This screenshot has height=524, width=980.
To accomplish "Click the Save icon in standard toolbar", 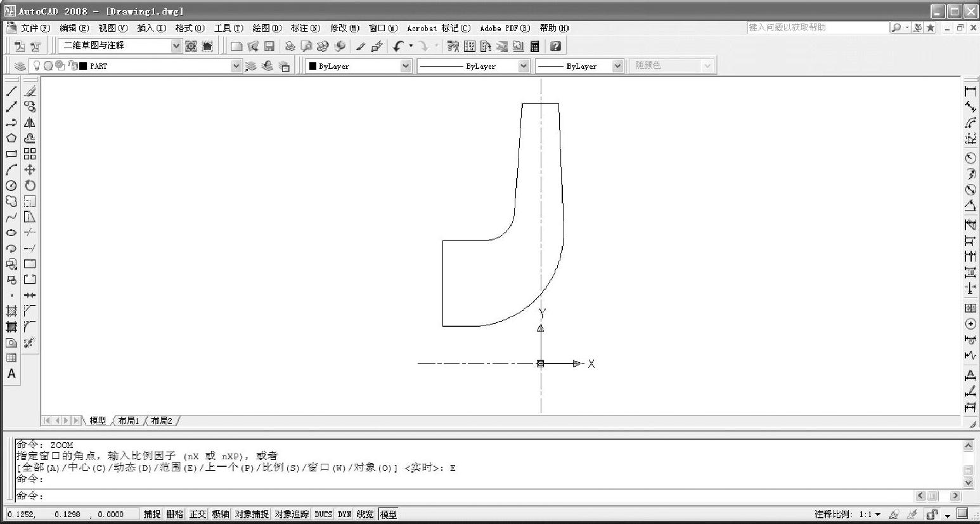I will click(269, 46).
